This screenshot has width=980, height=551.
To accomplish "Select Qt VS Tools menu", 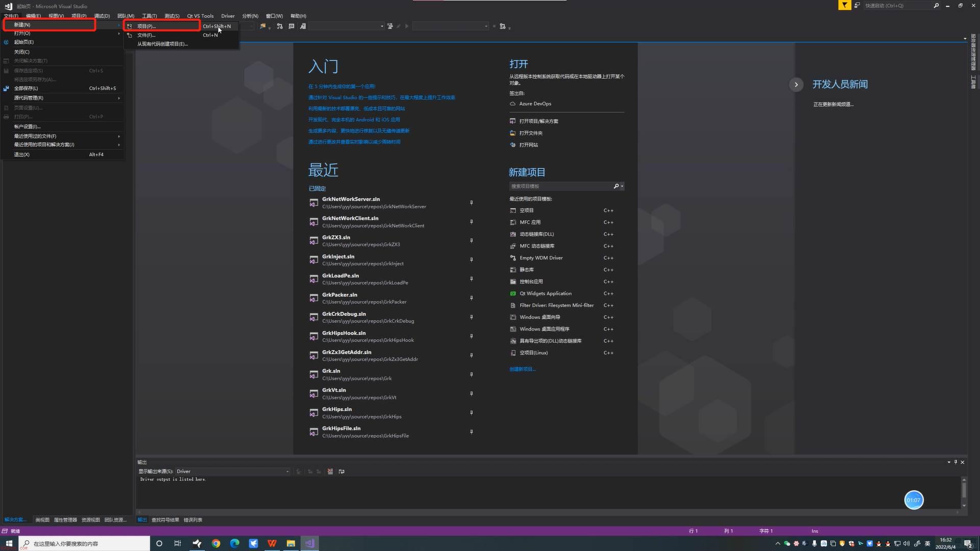I will 200,15.
